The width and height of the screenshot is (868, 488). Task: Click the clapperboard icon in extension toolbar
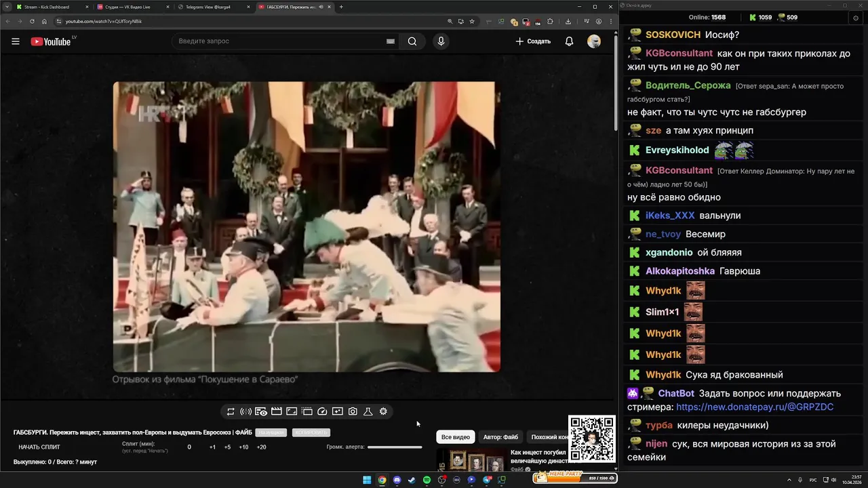[x=276, y=411]
